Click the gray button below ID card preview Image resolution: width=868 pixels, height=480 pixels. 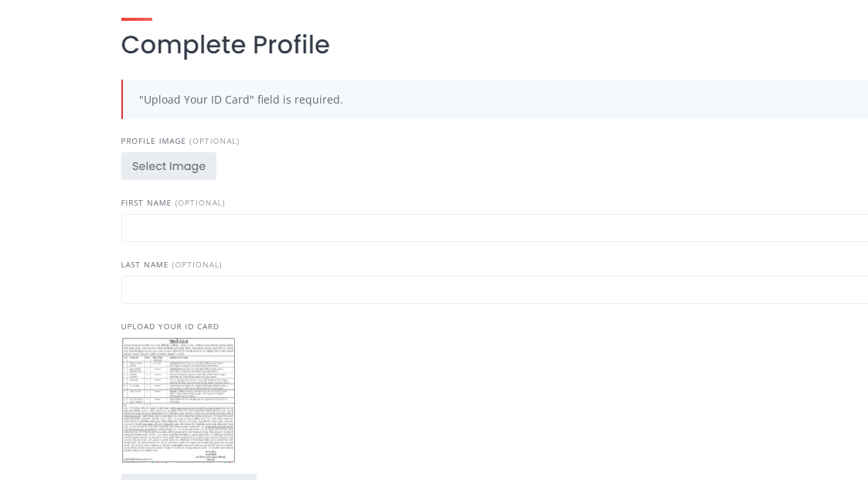tap(189, 477)
